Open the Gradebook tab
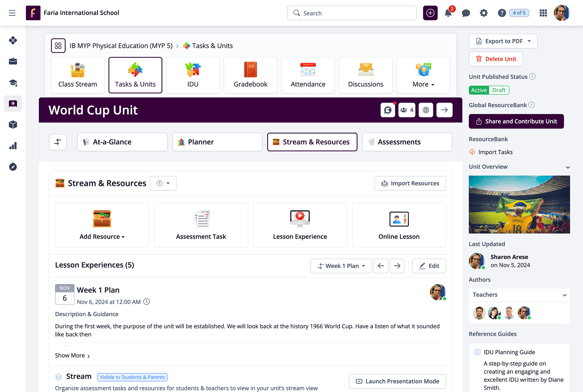The height and width of the screenshot is (392, 583). pyautogui.click(x=251, y=75)
